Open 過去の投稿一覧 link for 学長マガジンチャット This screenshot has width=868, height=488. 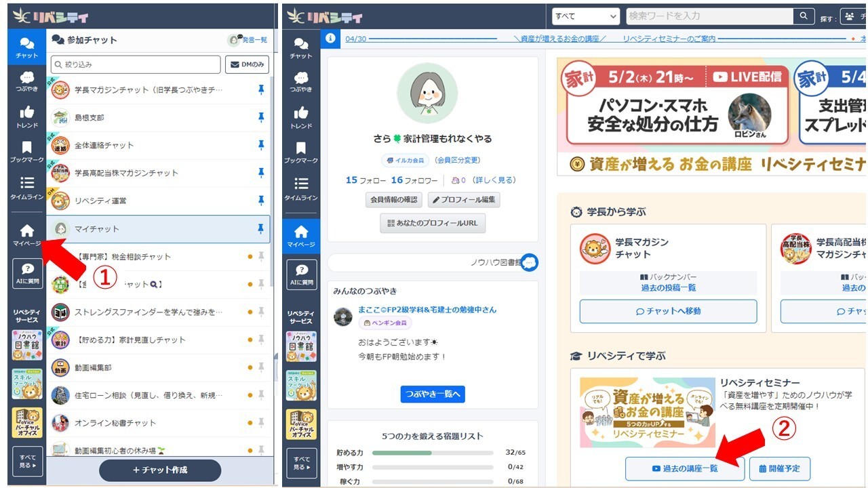click(668, 287)
